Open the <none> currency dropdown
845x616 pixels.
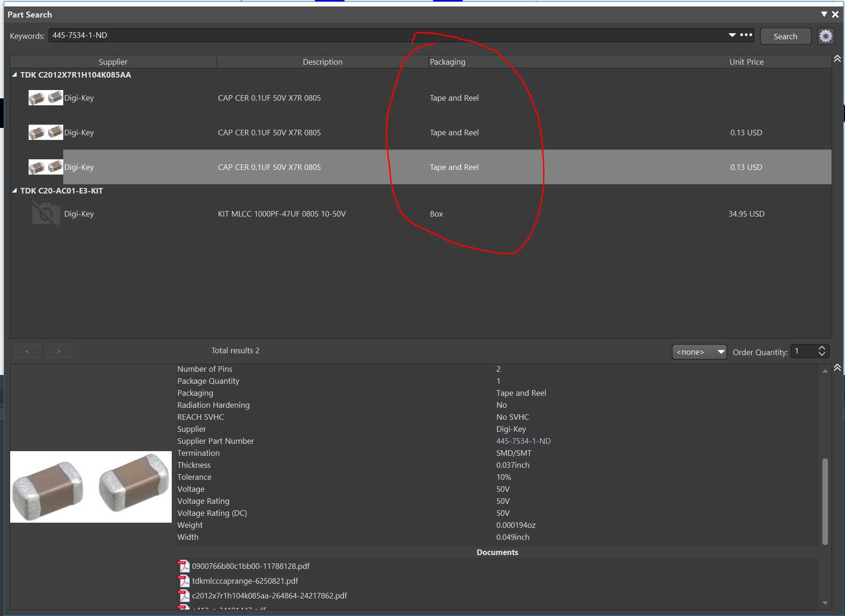click(699, 352)
